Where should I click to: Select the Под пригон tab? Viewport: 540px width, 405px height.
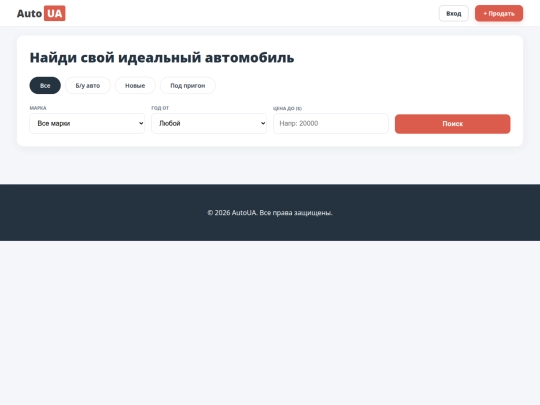click(188, 85)
